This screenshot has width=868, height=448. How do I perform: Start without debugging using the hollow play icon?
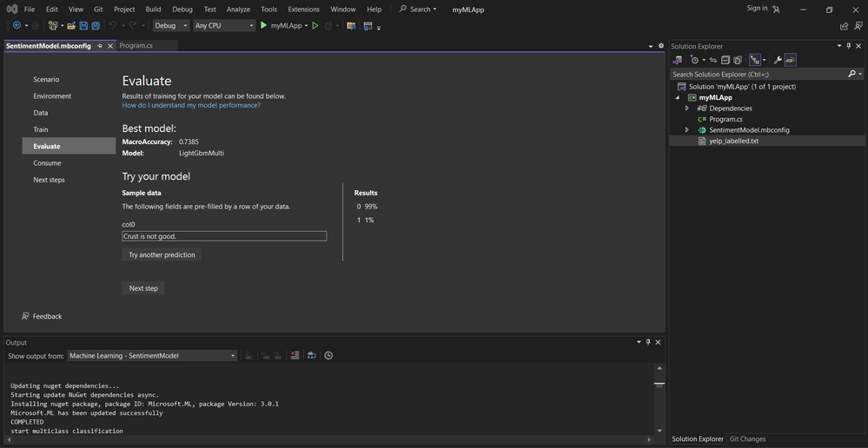pos(315,25)
